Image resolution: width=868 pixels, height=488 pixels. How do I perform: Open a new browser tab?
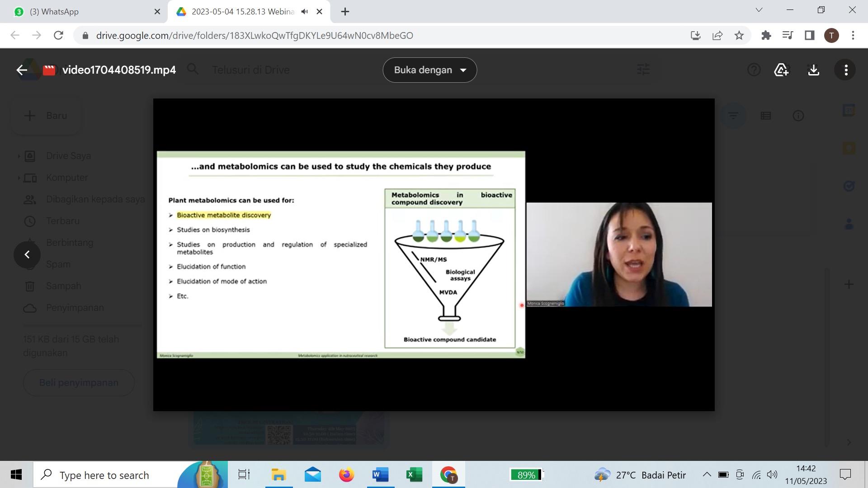(345, 12)
